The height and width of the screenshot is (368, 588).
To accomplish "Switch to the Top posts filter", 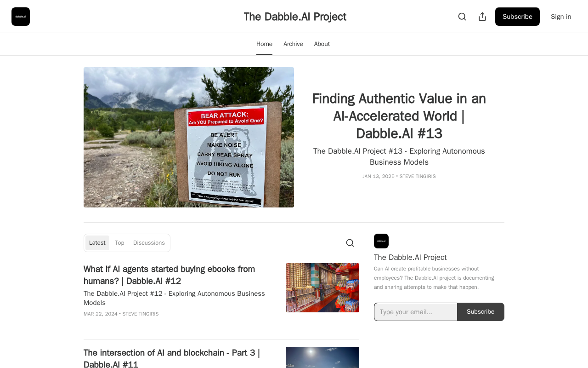I will tap(119, 243).
